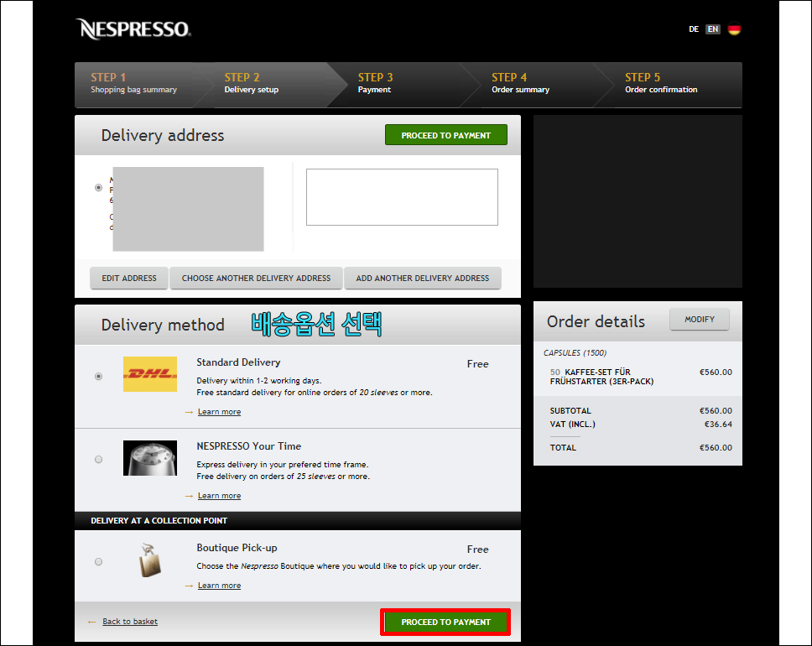Click the Delivery method heading
This screenshot has height=646, width=812.
(163, 326)
